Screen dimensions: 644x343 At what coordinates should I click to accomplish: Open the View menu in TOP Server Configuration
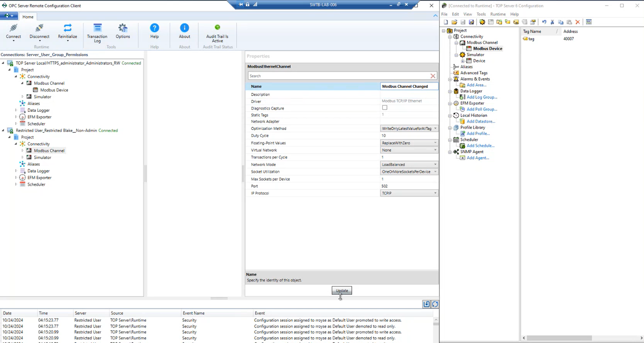(468, 14)
